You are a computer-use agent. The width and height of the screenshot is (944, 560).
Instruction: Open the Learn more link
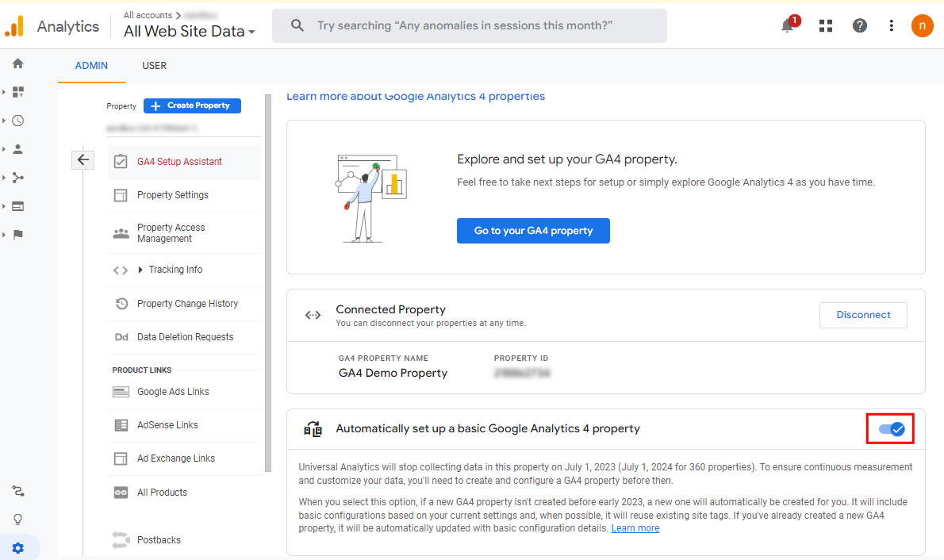click(x=635, y=528)
